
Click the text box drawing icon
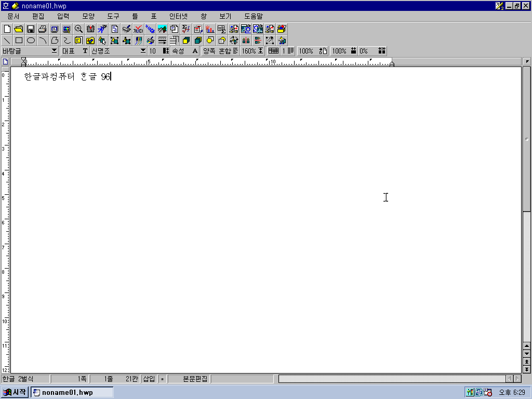click(78, 41)
